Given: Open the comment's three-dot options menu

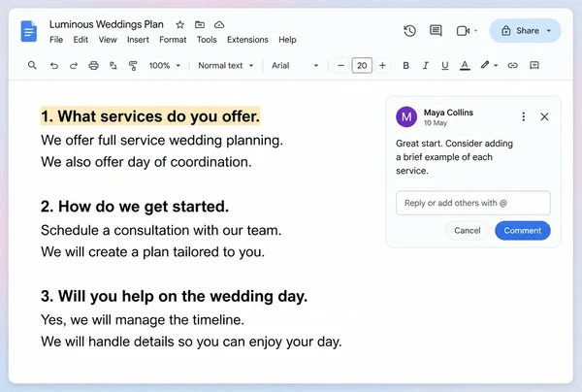Looking at the screenshot, I should click(524, 117).
